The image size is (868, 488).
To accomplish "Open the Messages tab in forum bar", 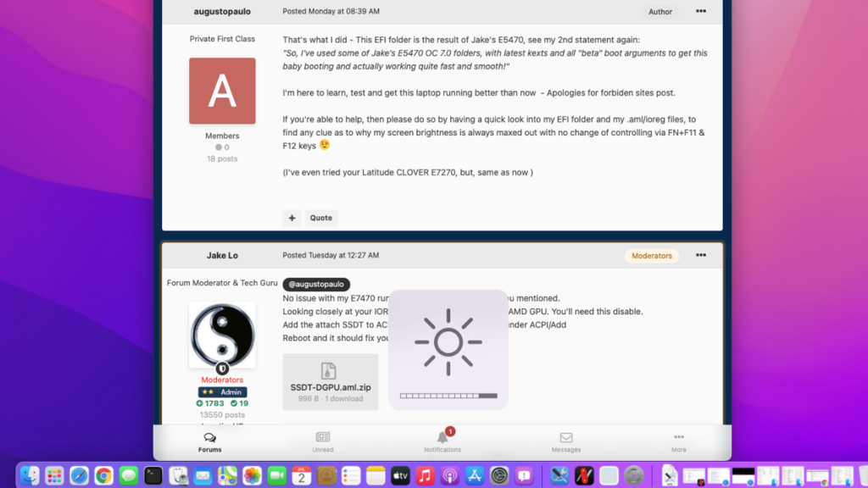I will 565,442.
